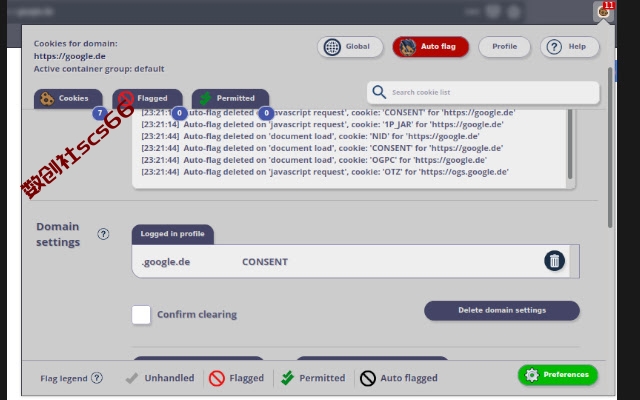This screenshot has width=640, height=400.
Task: Click the log panel scrollbar
Action: [x=570, y=144]
